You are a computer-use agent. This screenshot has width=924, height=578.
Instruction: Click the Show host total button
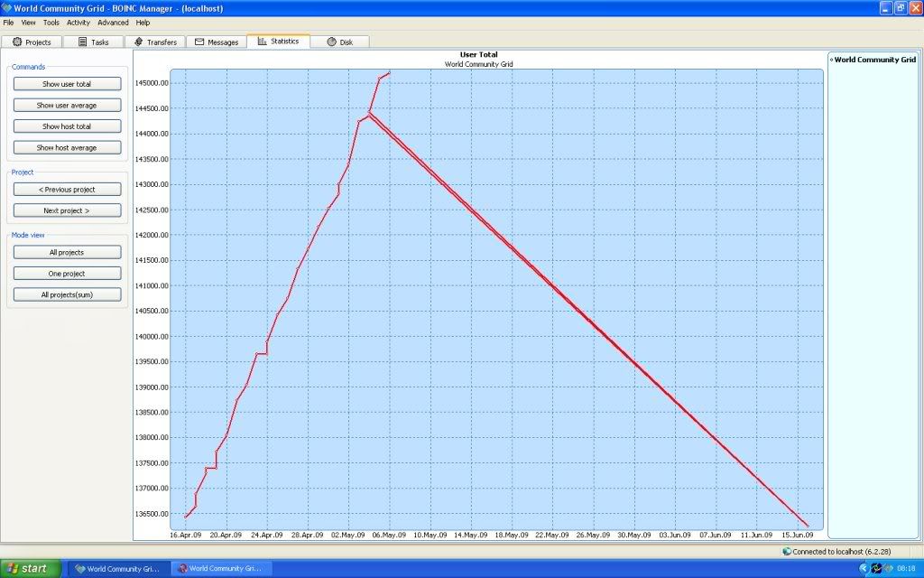pyautogui.click(x=67, y=126)
